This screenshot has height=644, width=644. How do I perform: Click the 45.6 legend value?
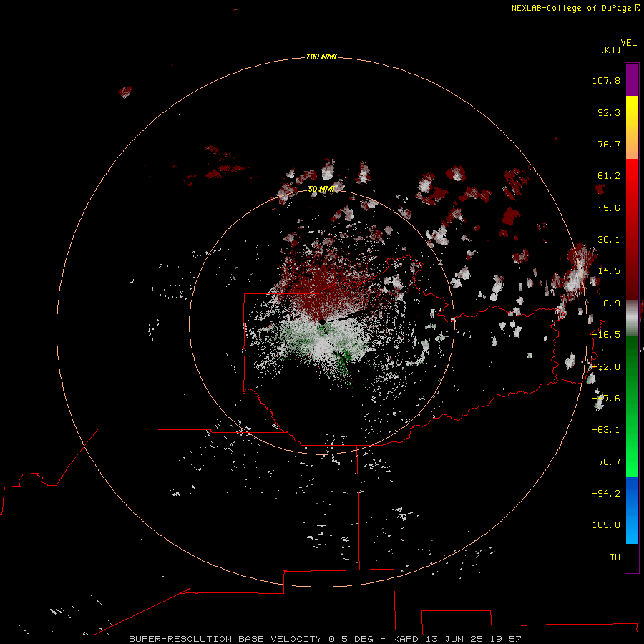click(609, 208)
